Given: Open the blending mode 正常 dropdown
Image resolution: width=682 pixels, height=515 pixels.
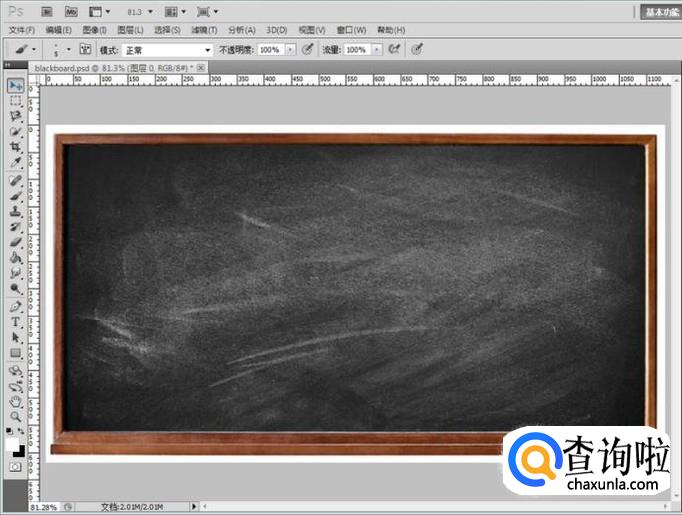Looking at the screenshot, I should (x=168, y=49).
